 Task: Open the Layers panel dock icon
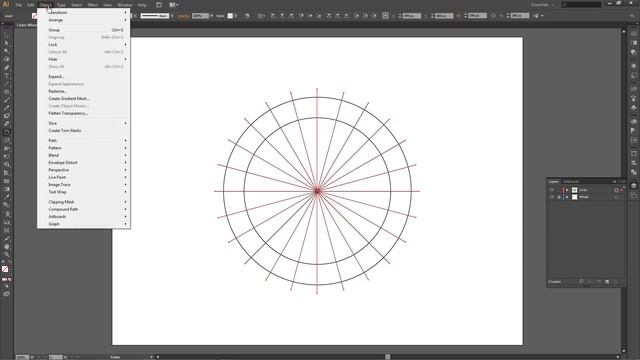click(x=633, y=186)
